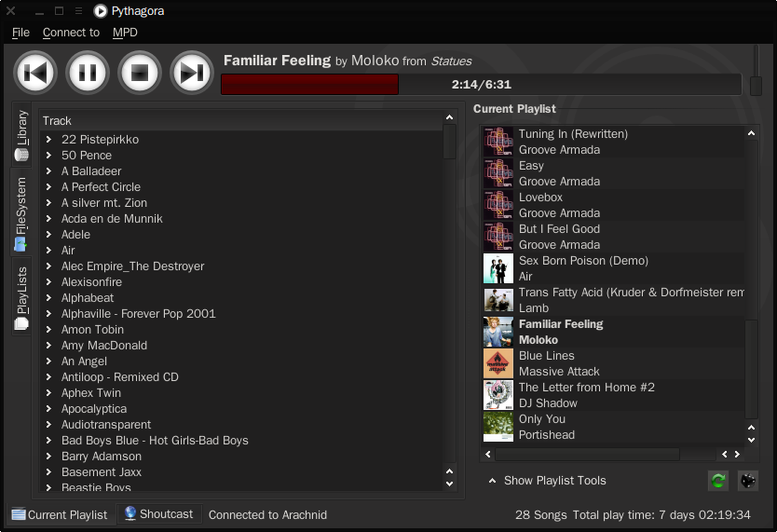Open the Shoutcast globe button
Image resolution: width=777 pixels, height=532 pixels.
click(x=159, y=514)
